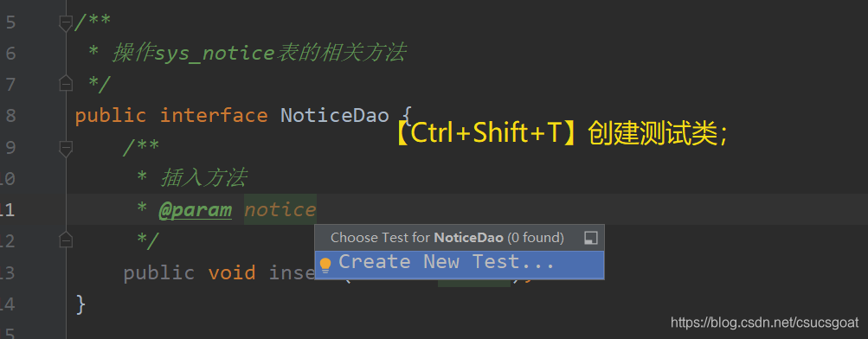Click the 操作sys_notice表的相关方法 comment text
This screenshot has width=868, height=339.
pos(259,53)
